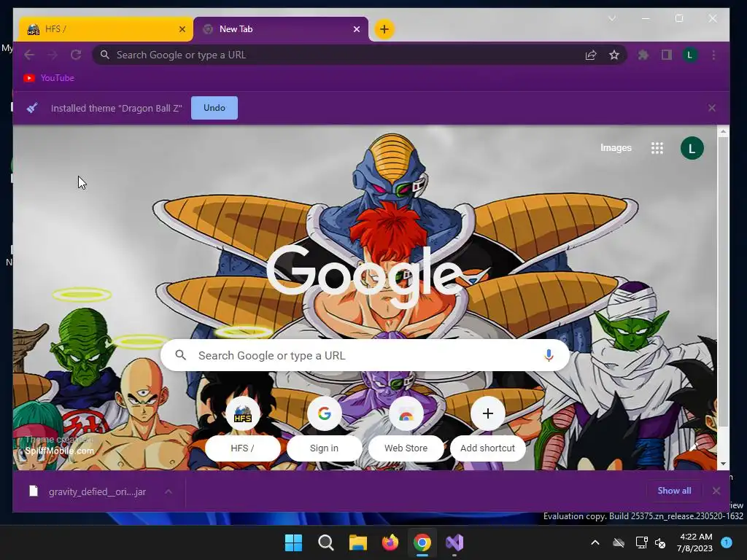The height and width of the screenshot is (560, 747).
Task: Dismiss the installed theme infobar
Action: coord(712,108)
